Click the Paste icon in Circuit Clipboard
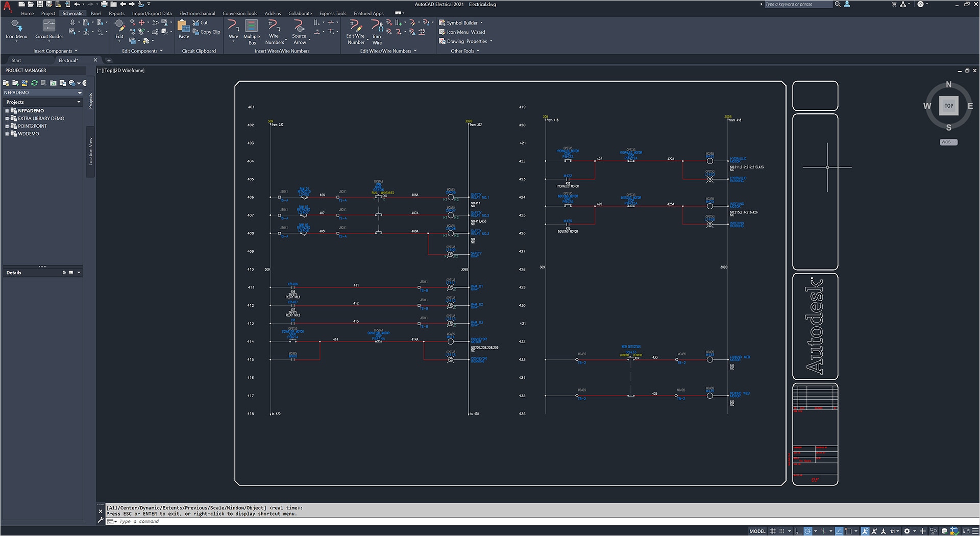Screen dimensions: 980x536 click(183, 29)
